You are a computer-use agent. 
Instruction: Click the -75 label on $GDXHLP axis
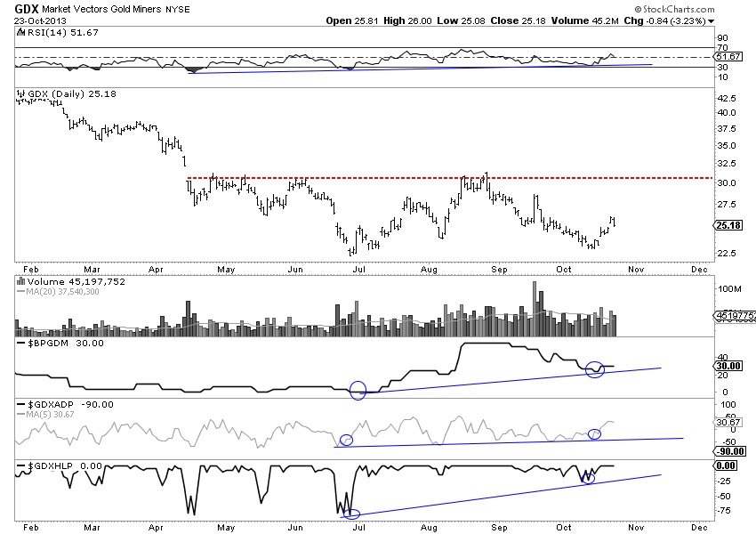click(x=725, y=510)
